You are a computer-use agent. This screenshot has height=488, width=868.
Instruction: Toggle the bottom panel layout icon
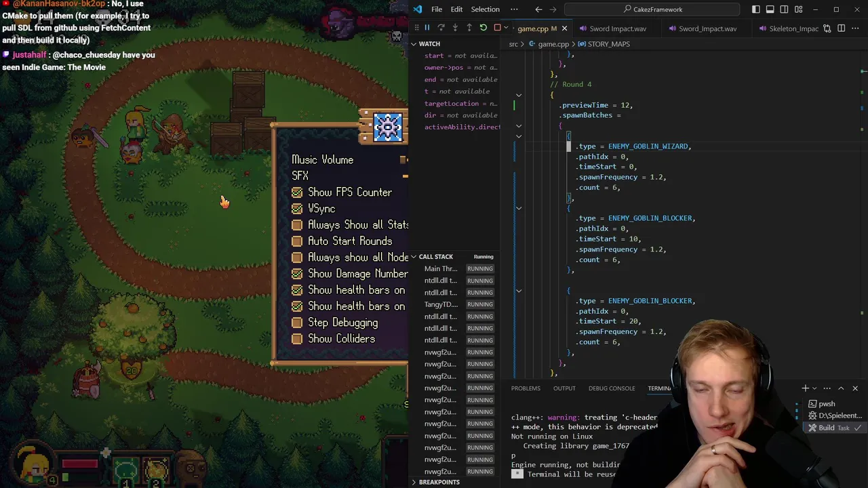click(770, 9)
